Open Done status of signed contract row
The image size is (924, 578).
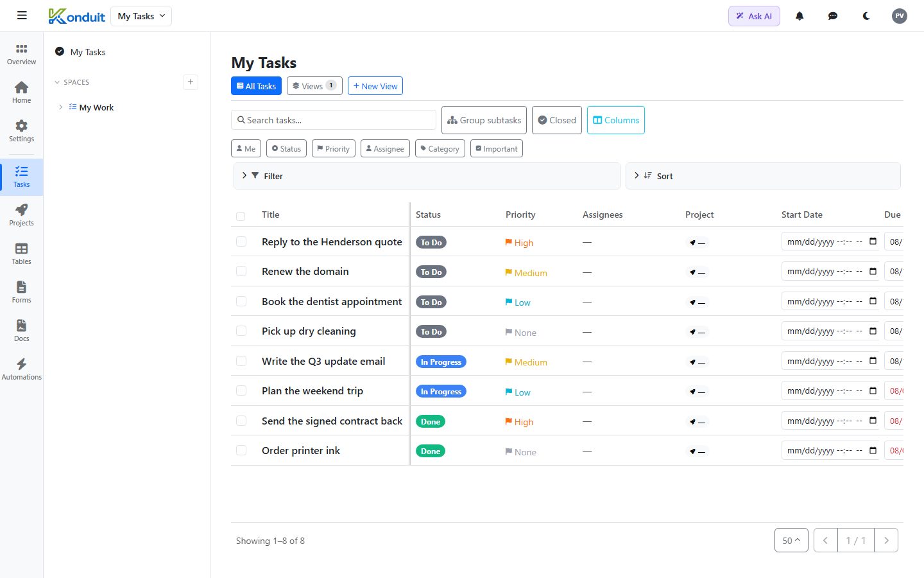pos(431,422)
